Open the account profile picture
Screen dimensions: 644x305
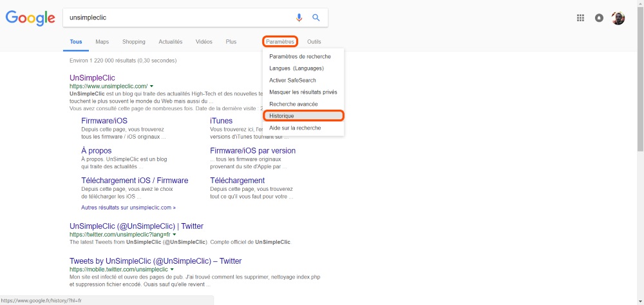pos(618,18)
